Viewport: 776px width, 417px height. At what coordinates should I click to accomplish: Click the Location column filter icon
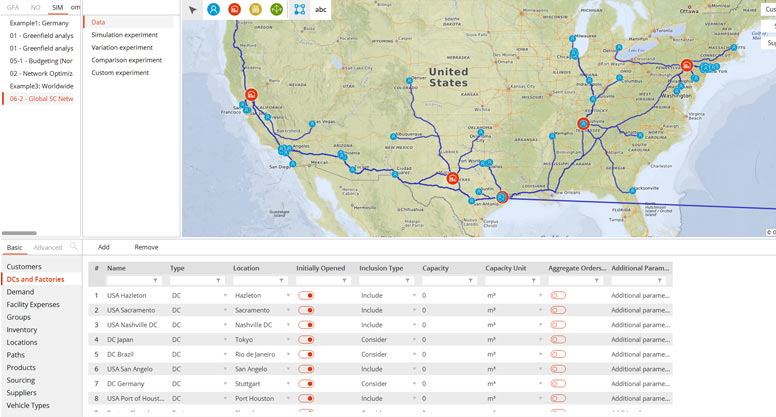click(281, 280)
